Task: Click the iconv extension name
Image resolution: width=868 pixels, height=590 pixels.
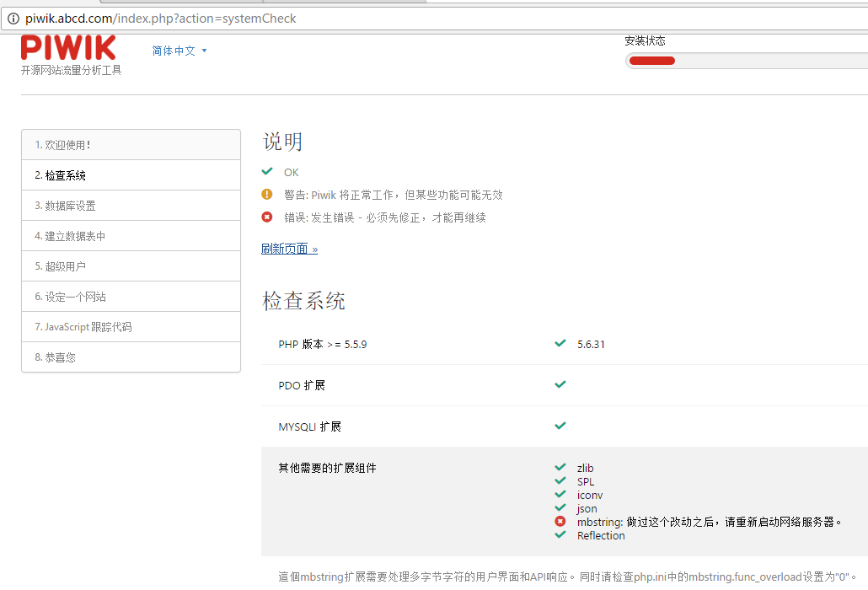Action: point(590,496)
